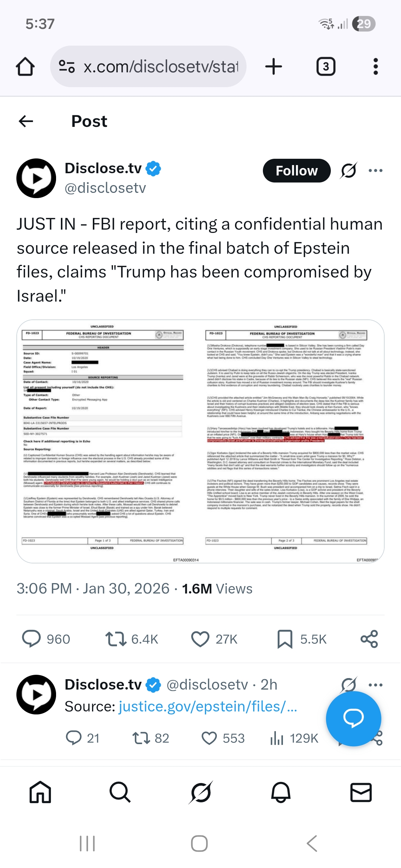Repost the post with 6.4K reposts
Image resolution: width=401 pixels, height=868 pixels.
pyautogui.click(x=116, y=639)
